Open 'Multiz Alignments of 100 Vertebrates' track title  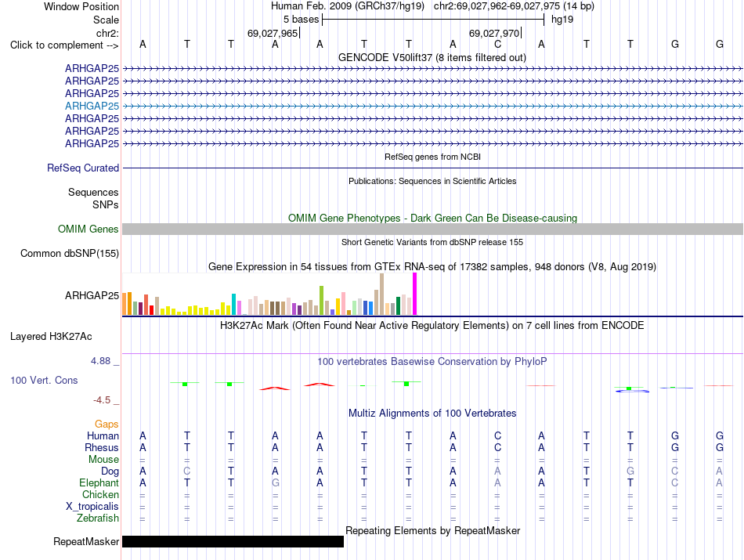point(432,414)
